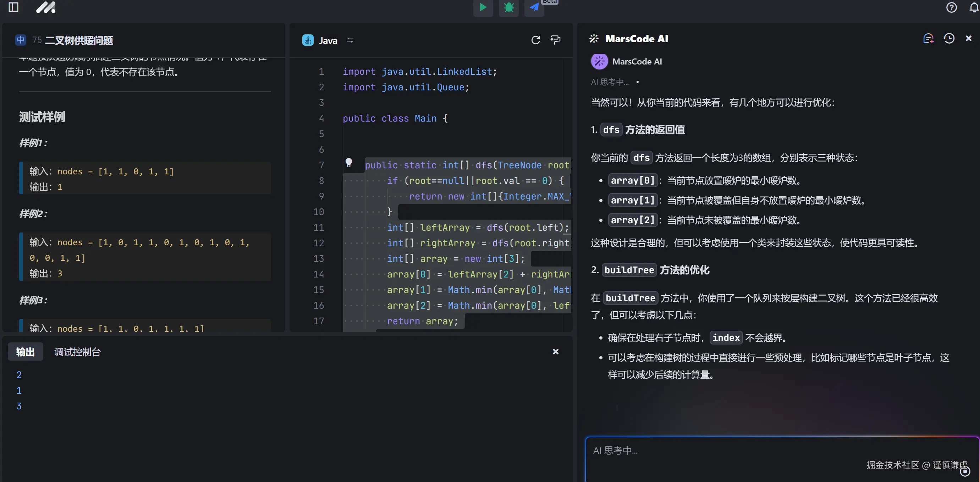This screenshot has width=980, height=482.
Task: Submit the solution with paper plane icon
Action: click(534, 7)
